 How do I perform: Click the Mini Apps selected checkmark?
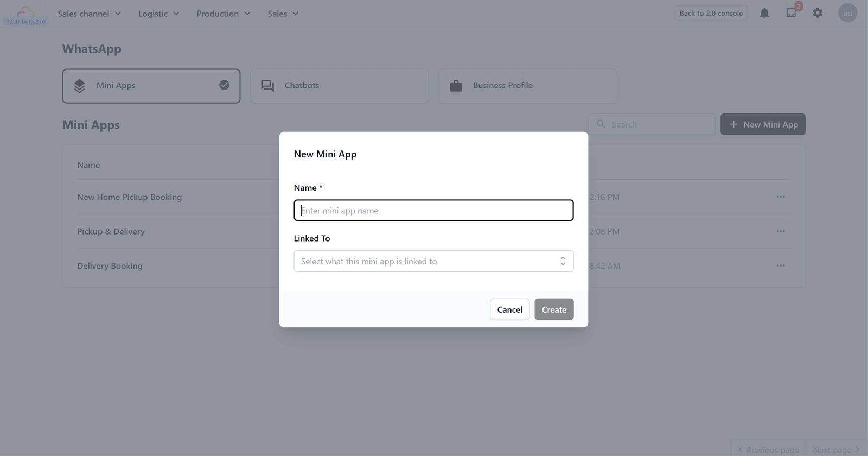(x=224, y=85)
